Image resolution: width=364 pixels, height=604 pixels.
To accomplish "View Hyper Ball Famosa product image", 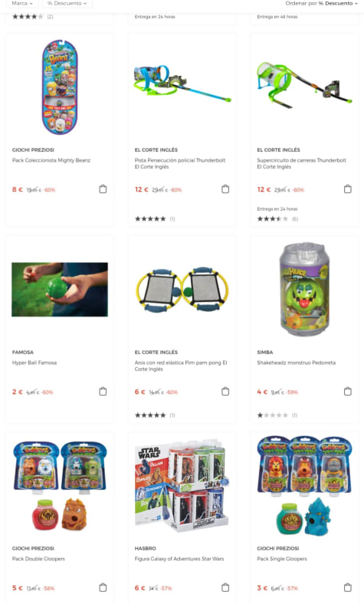I will click(x=60, y=290).
